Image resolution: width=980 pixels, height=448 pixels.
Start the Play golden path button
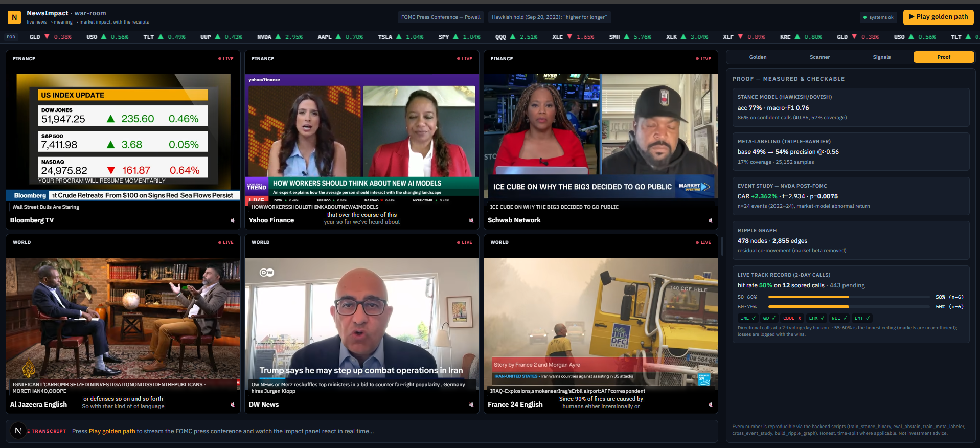(x=938, y=17)
